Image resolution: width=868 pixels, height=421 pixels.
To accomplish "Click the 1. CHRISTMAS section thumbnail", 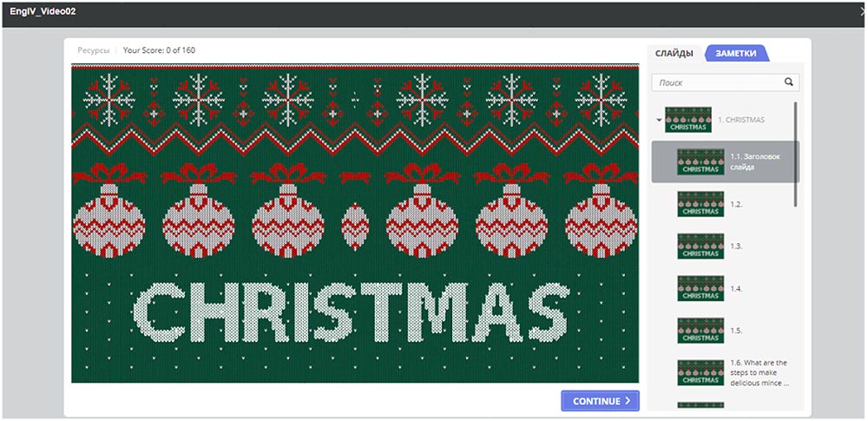I will [x=688, y=120].
